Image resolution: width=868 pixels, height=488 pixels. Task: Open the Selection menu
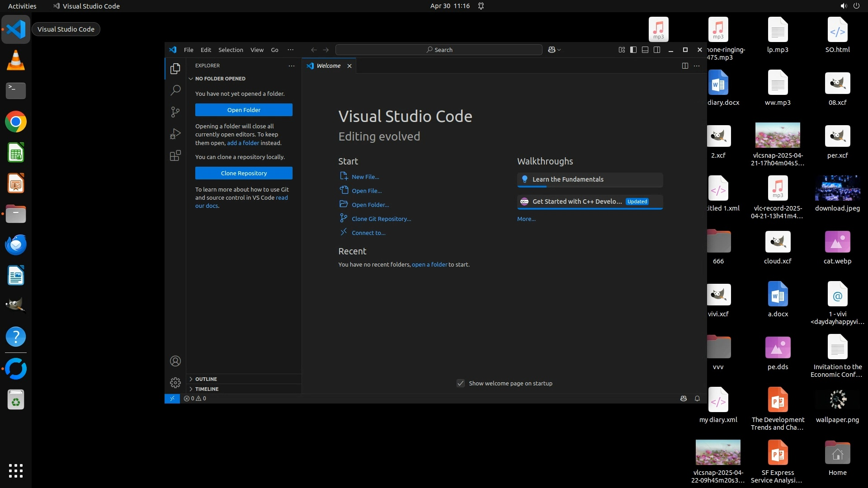[x=231, y=50]
